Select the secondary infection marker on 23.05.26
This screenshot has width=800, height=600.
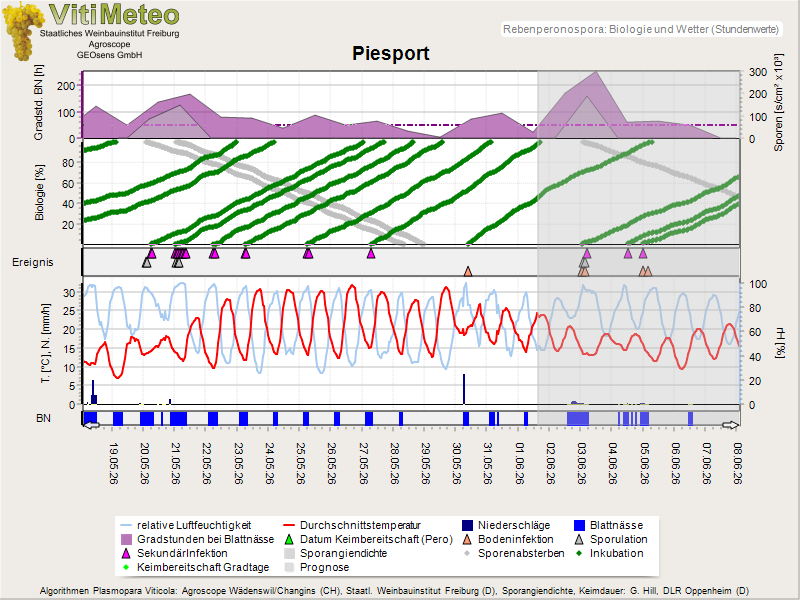(246, 253)
